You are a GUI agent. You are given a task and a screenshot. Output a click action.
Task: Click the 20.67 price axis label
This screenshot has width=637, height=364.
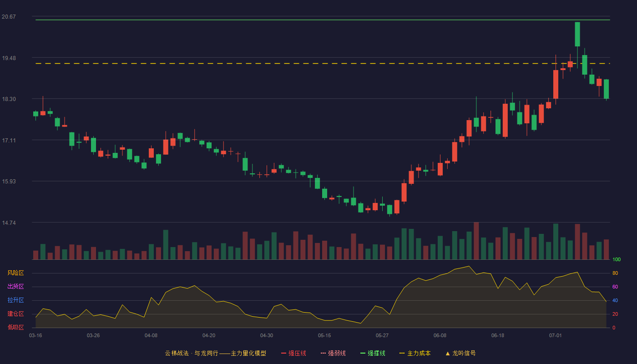(9, 17)
